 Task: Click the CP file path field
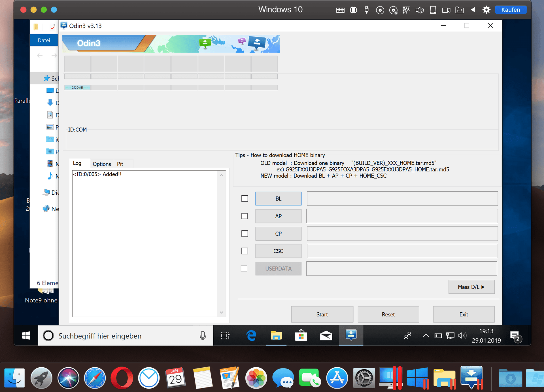coord(402,234)
